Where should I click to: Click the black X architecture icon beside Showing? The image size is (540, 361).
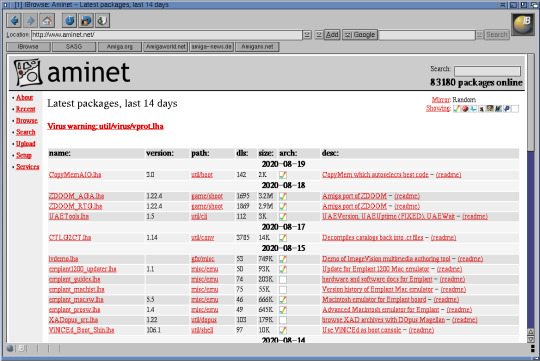(x=481, y=109)
